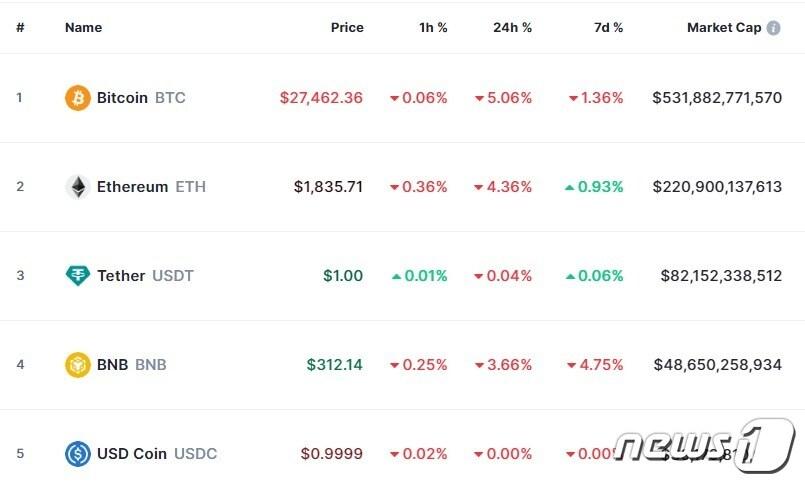Sort by the # rank column header
The image size is (805, 485).
tap(20, 28)
